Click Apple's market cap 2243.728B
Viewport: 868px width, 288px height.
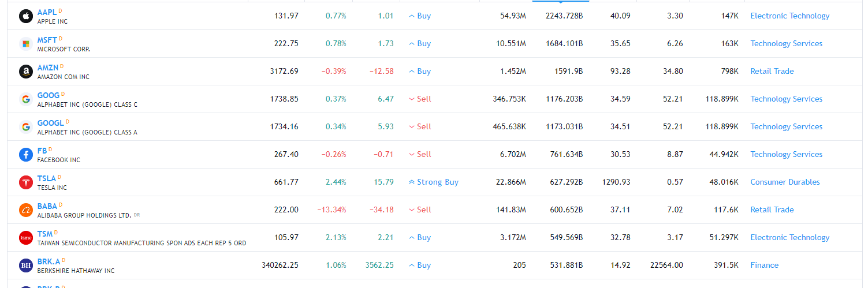[x=564, y=16]
